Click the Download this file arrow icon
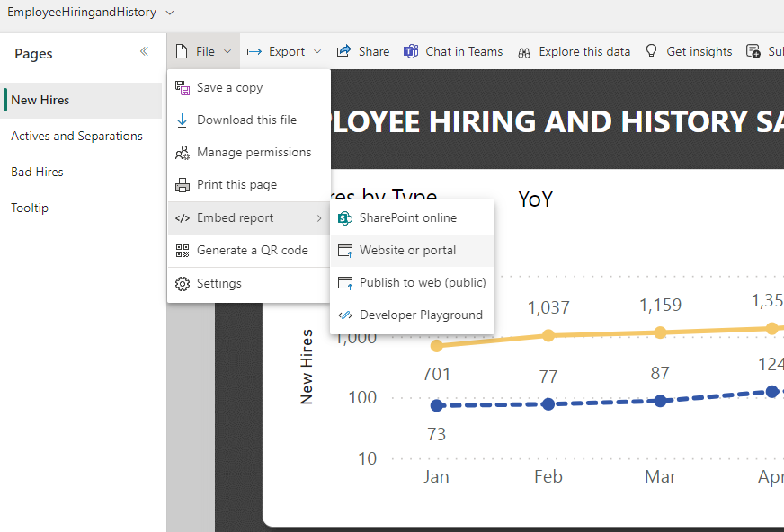 coord(183,120)
